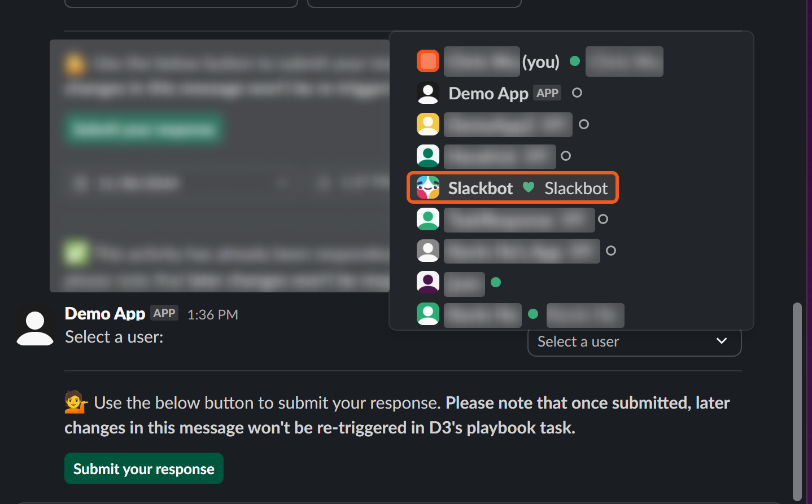Click the vertical scrollbar thumb at the right edge
The width and height of the screenshot is (812, 504).
[x=797, y=401]
